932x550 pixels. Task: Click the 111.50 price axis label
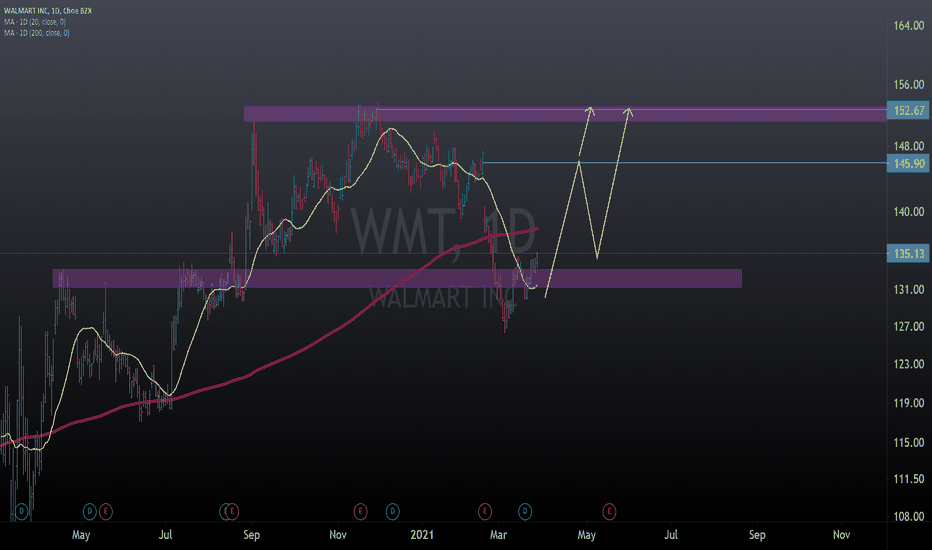[x=909, y=479]
